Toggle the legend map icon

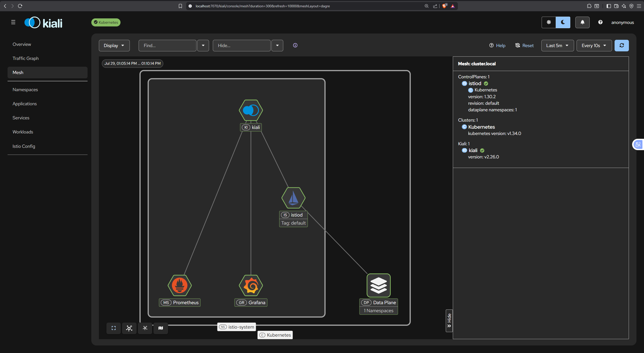pyautogui.click(x=161, y=328)
